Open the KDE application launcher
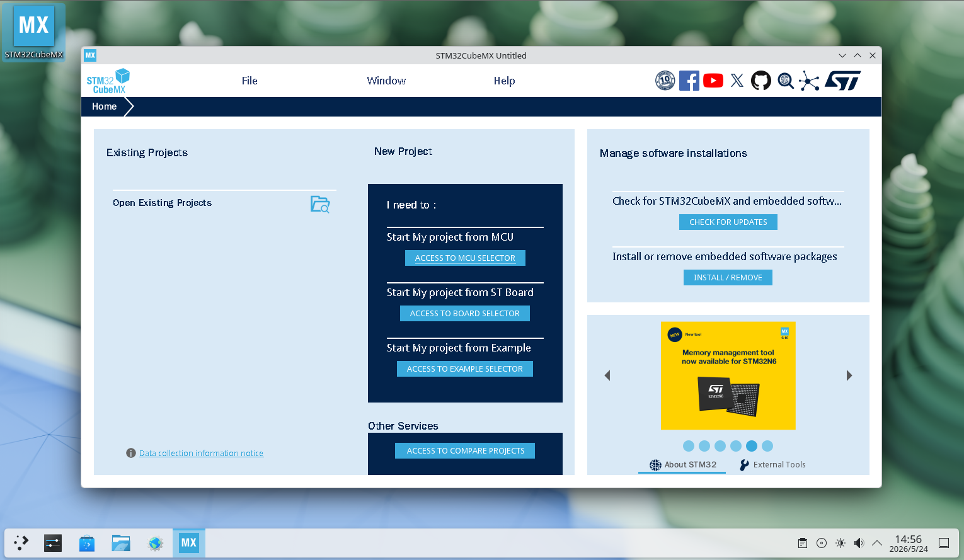 (x=21, y=542)
